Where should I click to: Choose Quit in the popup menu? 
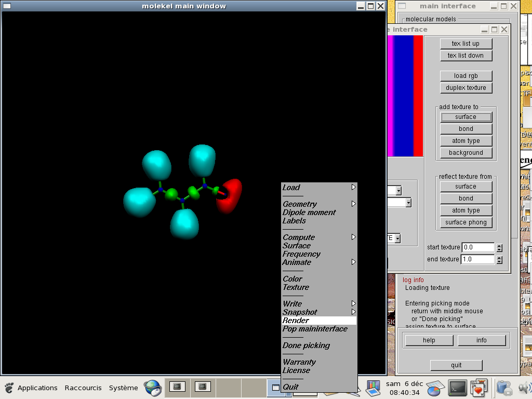(x=319, y=387)
